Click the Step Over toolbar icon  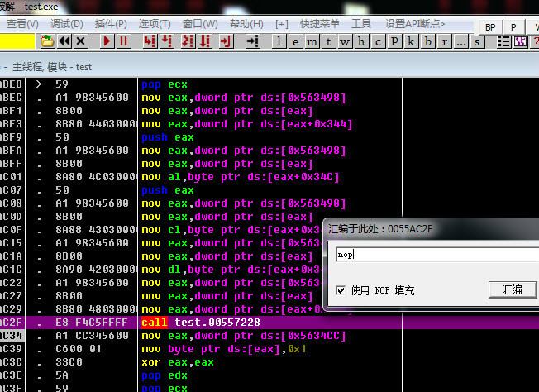[168, 41]
